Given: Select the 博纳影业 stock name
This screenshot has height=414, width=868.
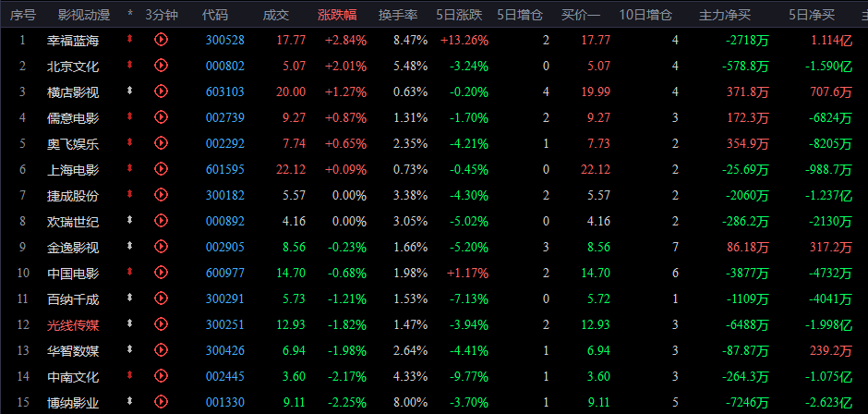Looking at the screenshot, I should click(x=73, y=402).
